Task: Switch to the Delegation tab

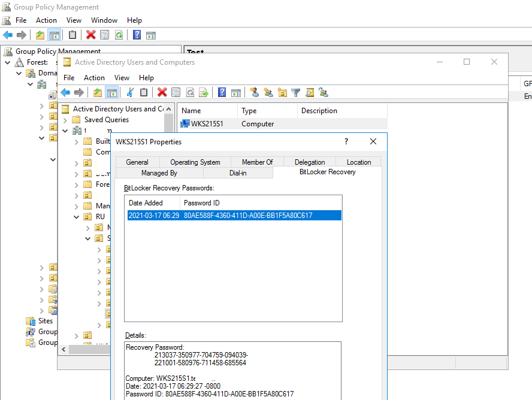Action: click(310, 162)
